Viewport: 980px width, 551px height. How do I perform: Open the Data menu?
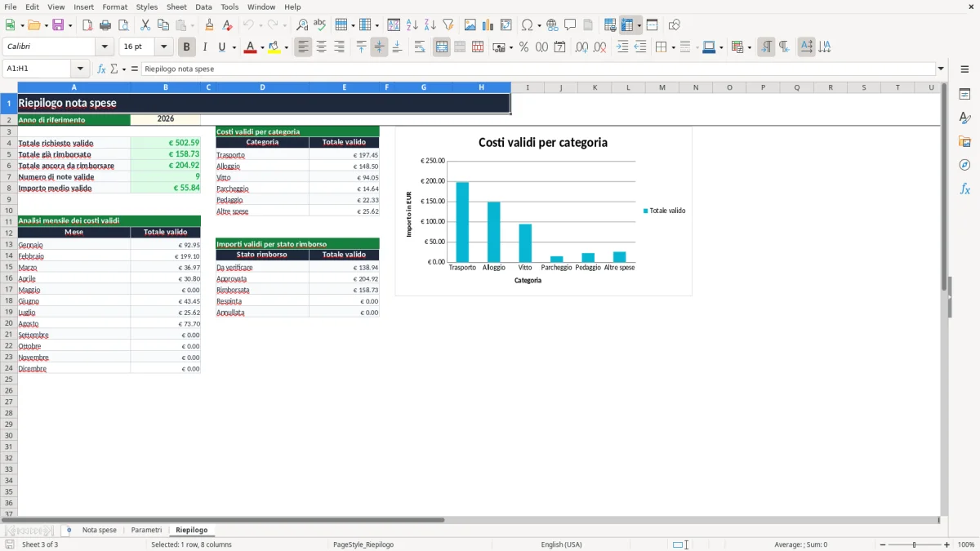point(203,7)
